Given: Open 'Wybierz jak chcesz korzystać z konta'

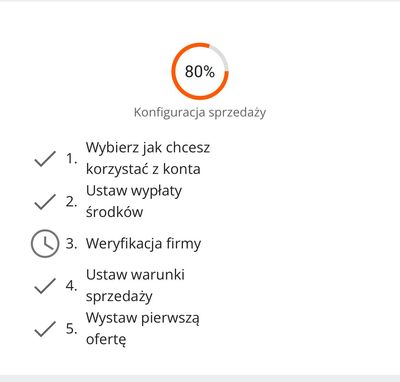Looking at the screenshot, I should 148,158.
